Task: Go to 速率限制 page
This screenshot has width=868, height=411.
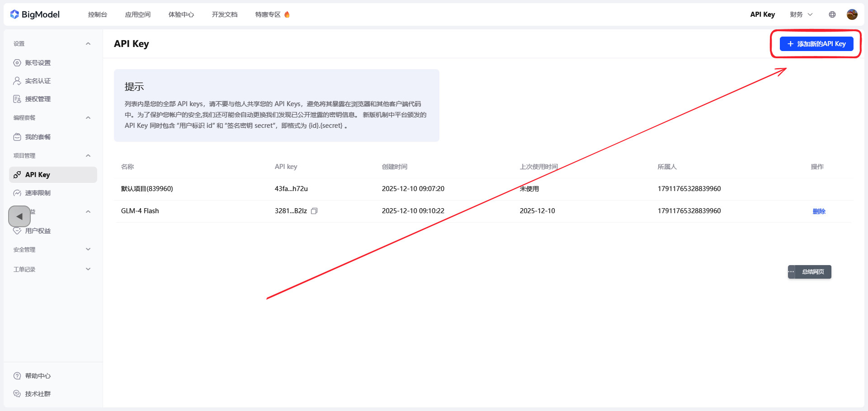Action: (x=38, y=193)
